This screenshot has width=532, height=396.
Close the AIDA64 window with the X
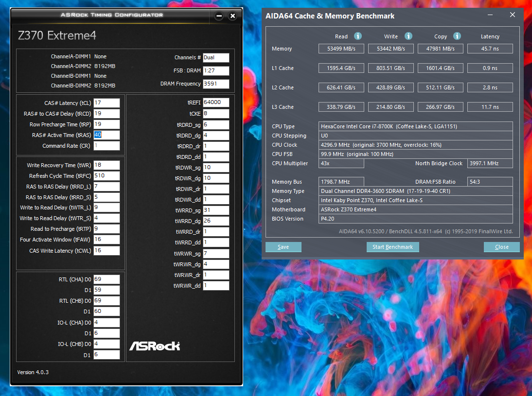coord(513,15)
